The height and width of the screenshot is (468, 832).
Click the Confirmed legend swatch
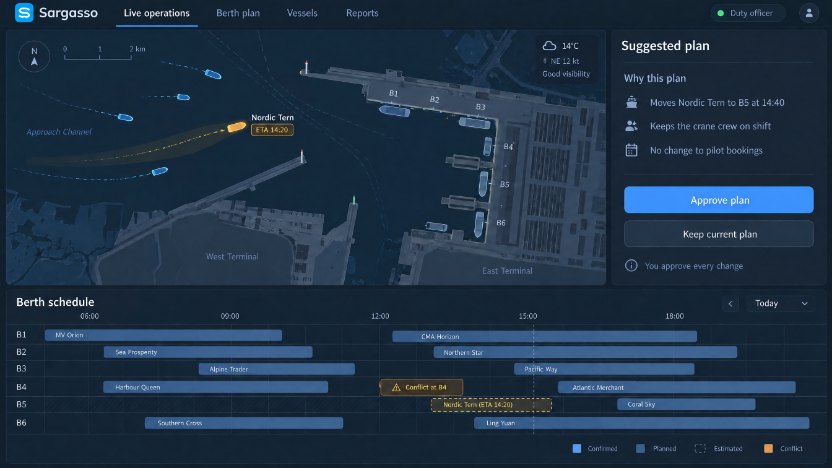pyautogui.click(x=577, y=448)
